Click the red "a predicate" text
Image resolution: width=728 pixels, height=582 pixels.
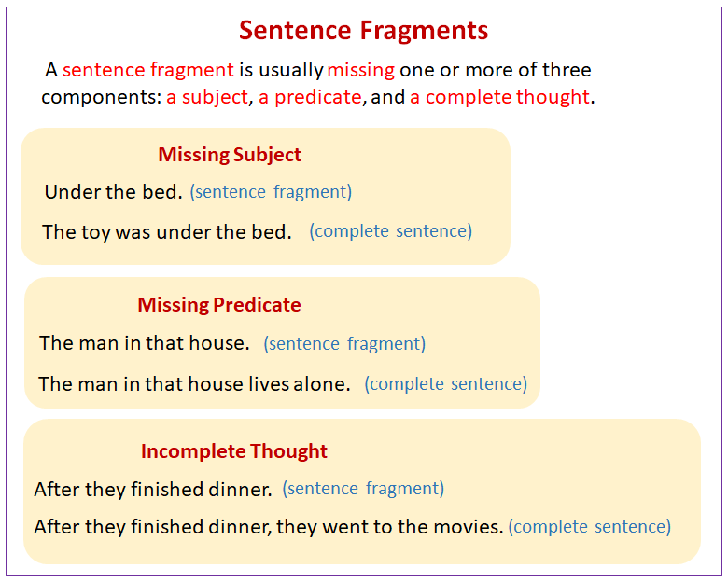click(x=310, y=97)
